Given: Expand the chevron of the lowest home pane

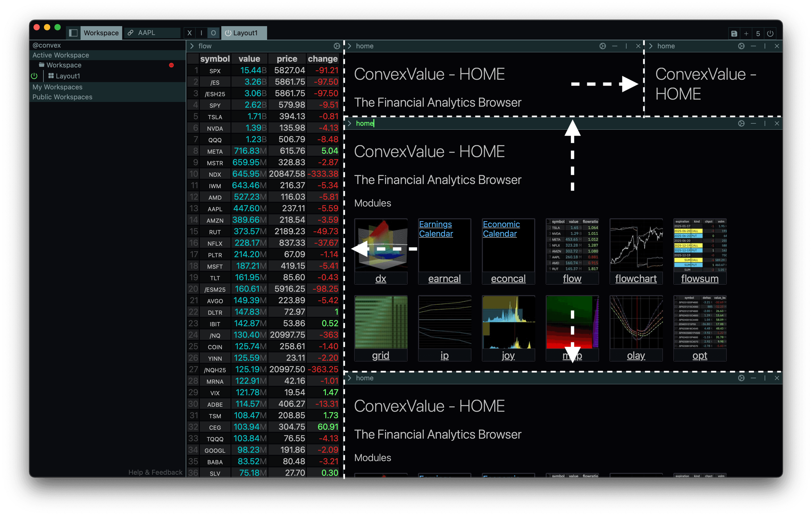Looking at the screenshot, I should pos(350,378).
